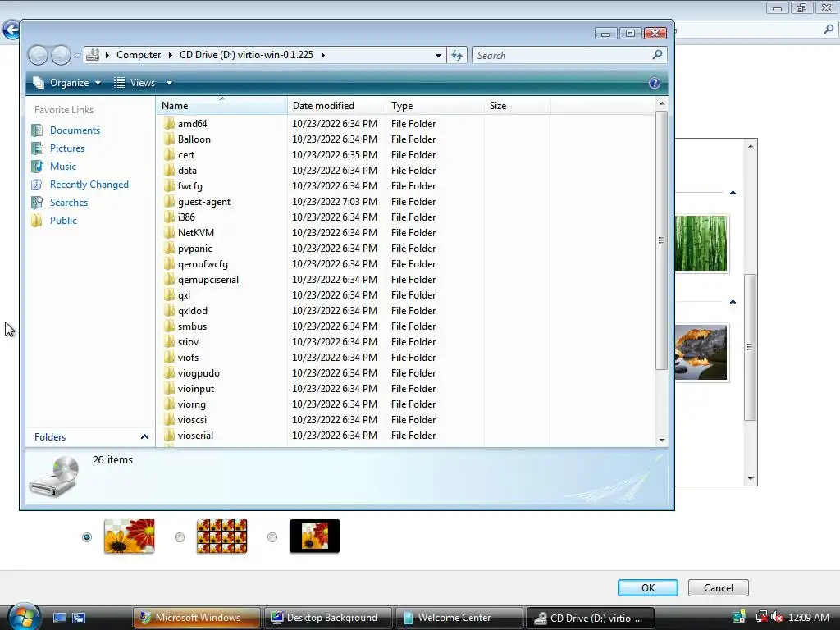Click Documents icon in Favorite Links

37,130
